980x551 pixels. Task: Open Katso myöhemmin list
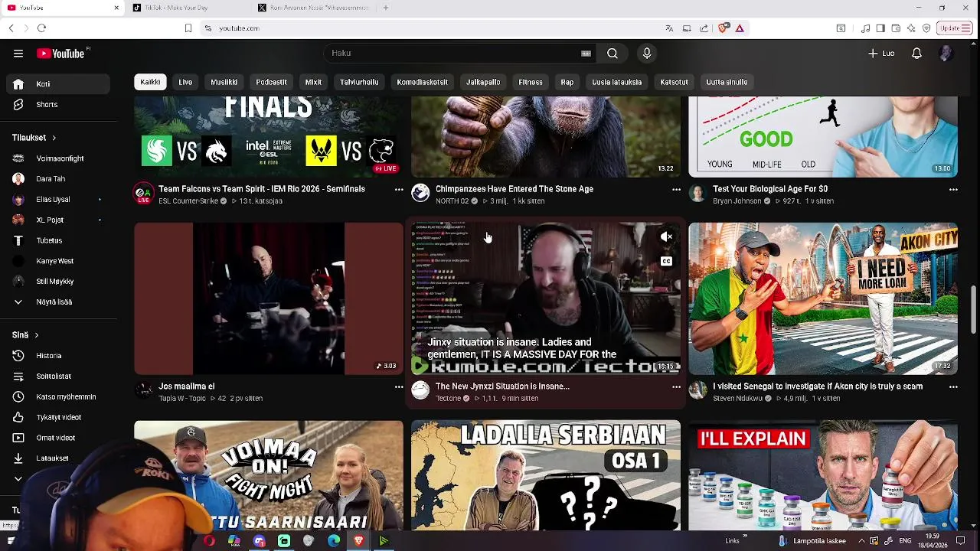coord(58,397)
